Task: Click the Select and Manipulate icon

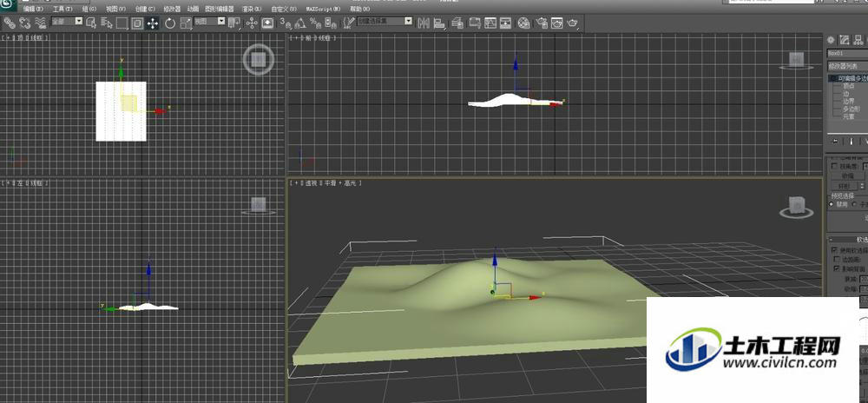Action: pyautogui.click(x=252, y=23)
